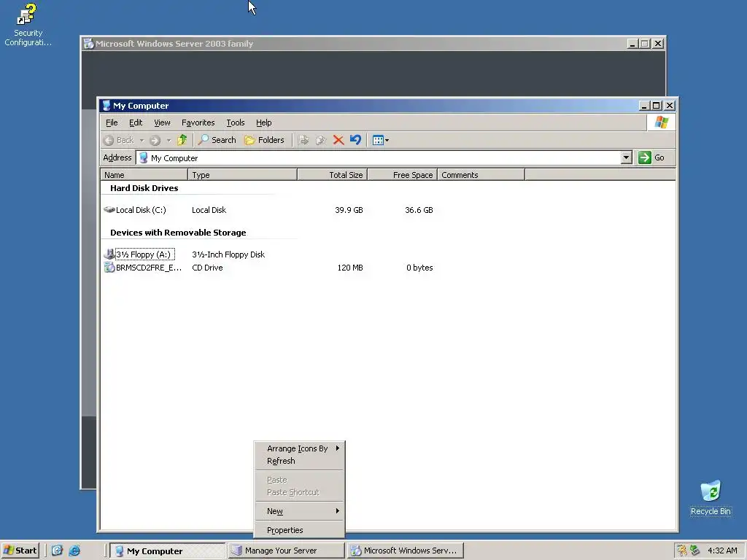
Task: Click the Comments column header
Action: tap(481, 175)
